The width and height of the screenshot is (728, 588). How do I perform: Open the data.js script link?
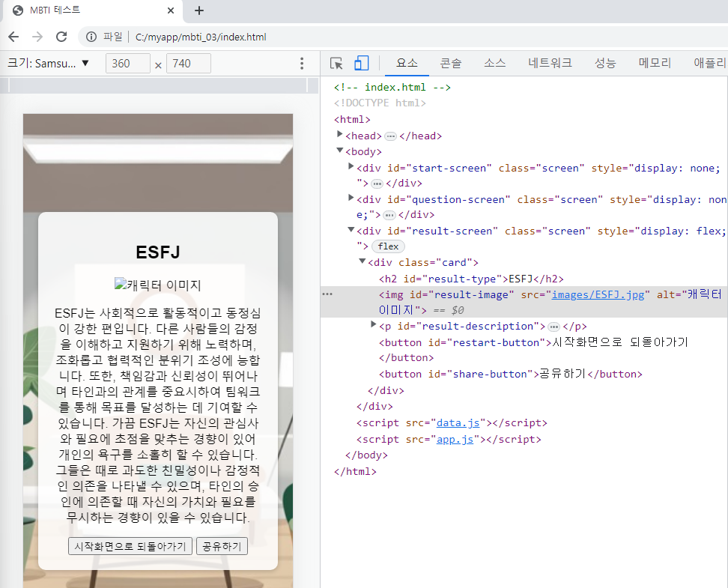pos(458,422)
